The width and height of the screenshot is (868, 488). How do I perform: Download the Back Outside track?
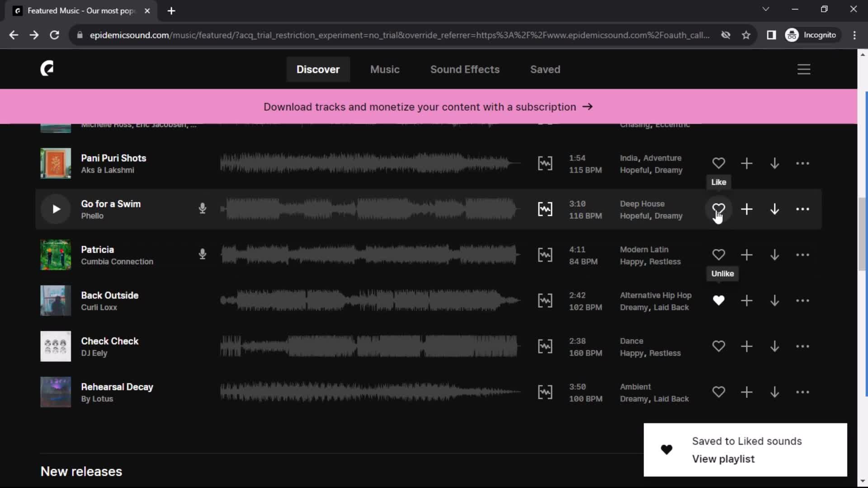tap(774, 300)
